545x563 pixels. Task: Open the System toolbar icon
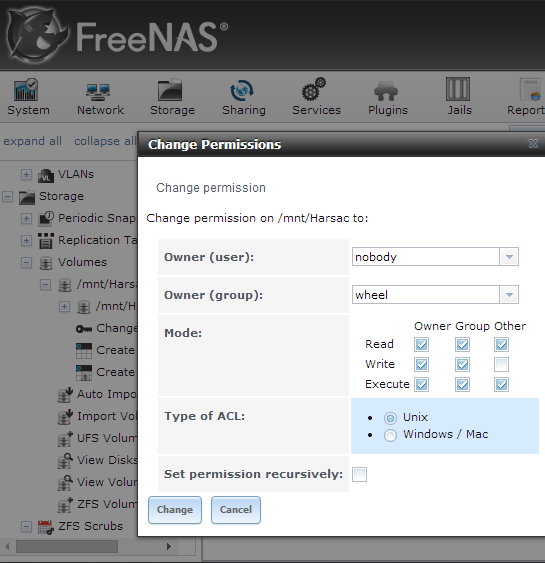point(26,90)
